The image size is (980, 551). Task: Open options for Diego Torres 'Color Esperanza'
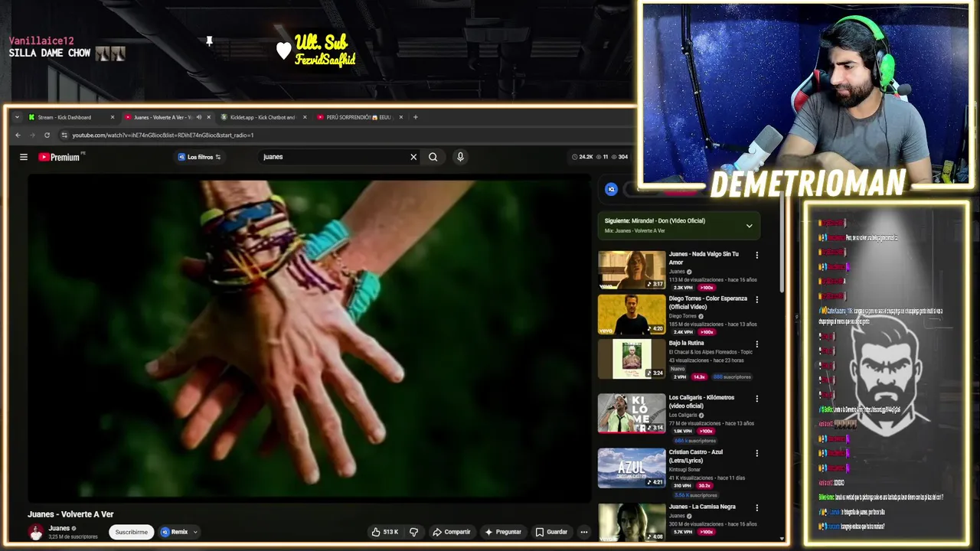757,300
